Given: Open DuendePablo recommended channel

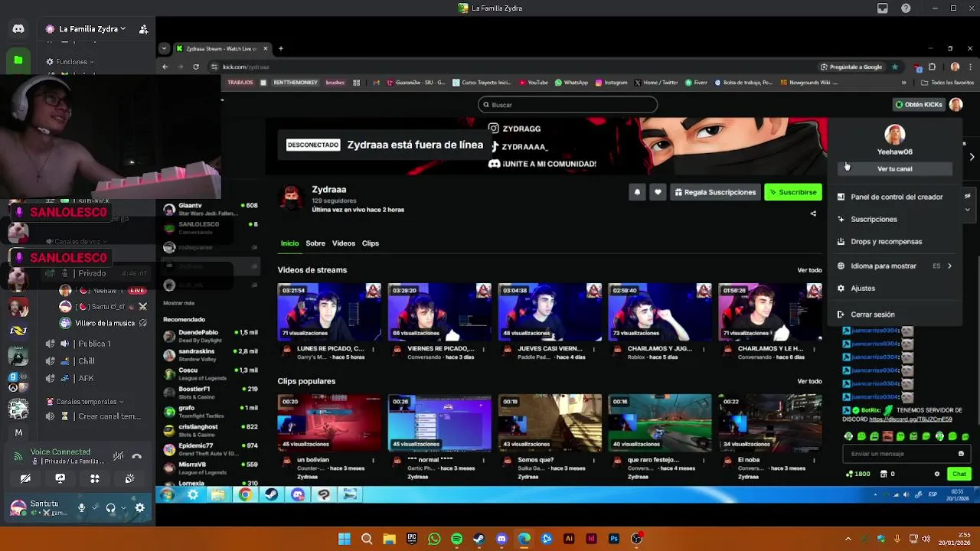Looking at the screenshot, I should (211, 336).
